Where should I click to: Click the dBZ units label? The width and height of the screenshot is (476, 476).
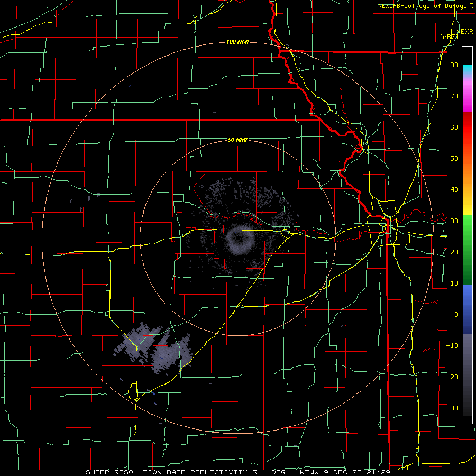click(449, 37)
